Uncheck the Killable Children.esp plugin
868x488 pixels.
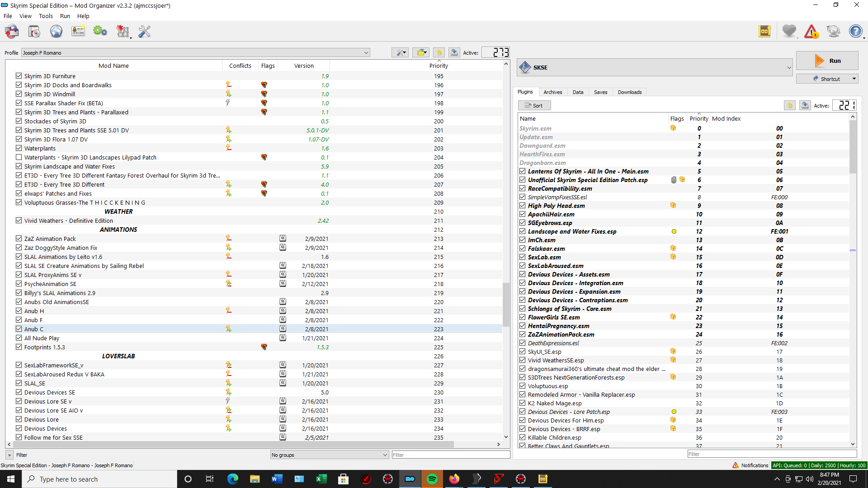coord(523,437)
